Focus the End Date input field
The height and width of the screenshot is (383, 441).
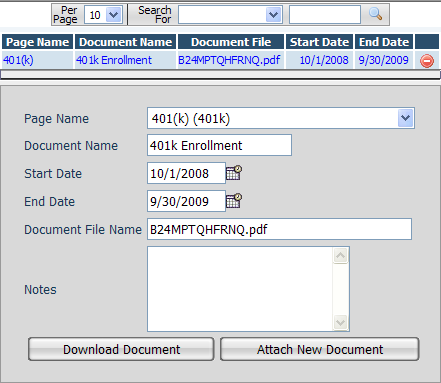186,201
